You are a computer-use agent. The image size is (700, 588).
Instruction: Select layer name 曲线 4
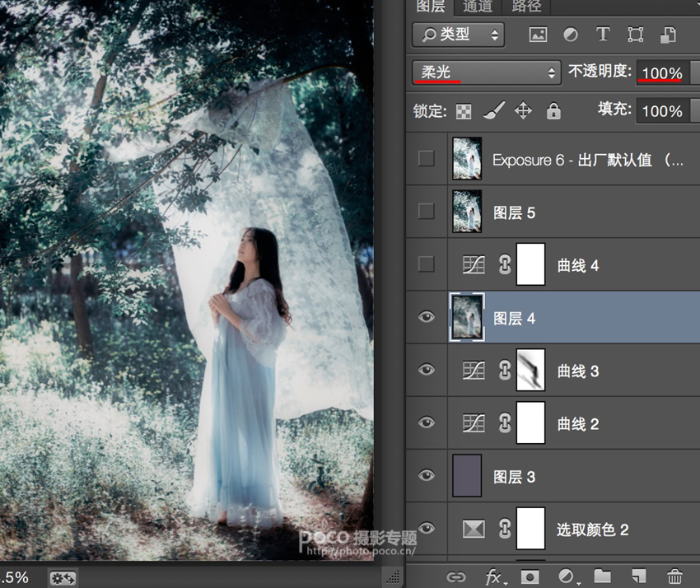point(577,266)
